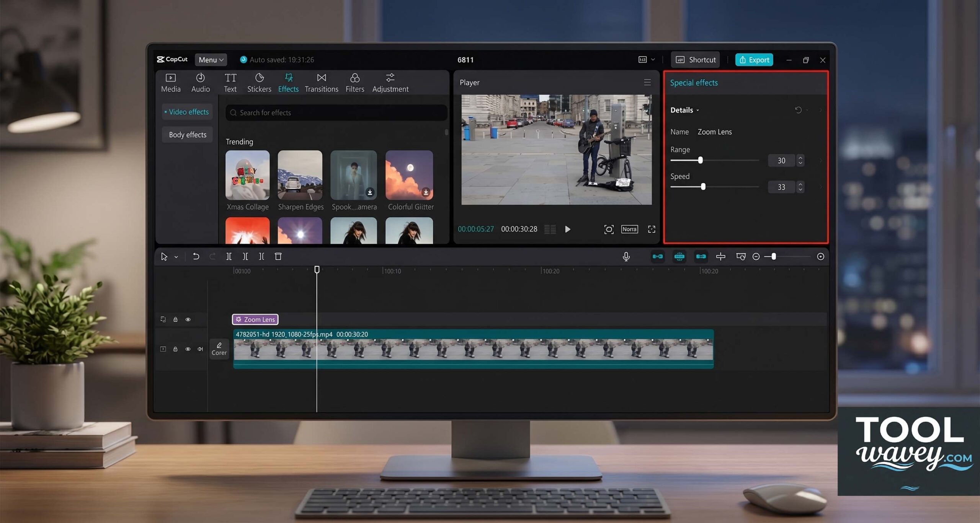
Task: Click the Search for effects field
Action: coord(336,112)
